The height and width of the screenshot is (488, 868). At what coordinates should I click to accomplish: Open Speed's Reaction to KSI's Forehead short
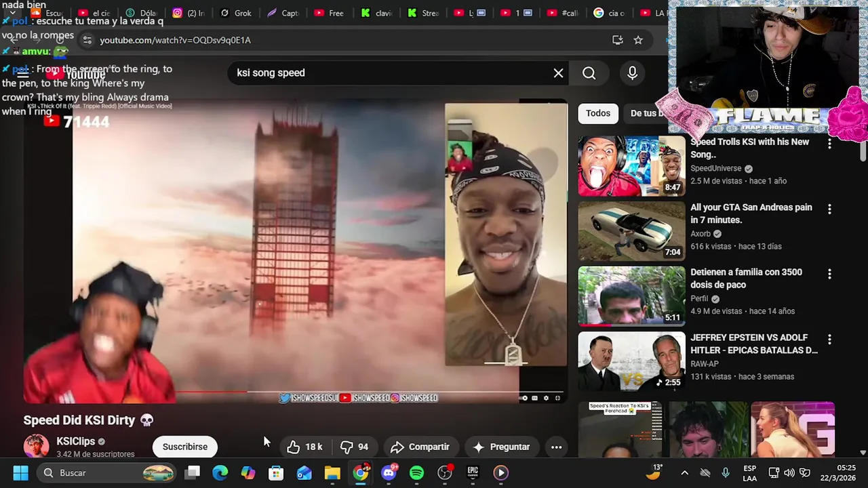620,428
